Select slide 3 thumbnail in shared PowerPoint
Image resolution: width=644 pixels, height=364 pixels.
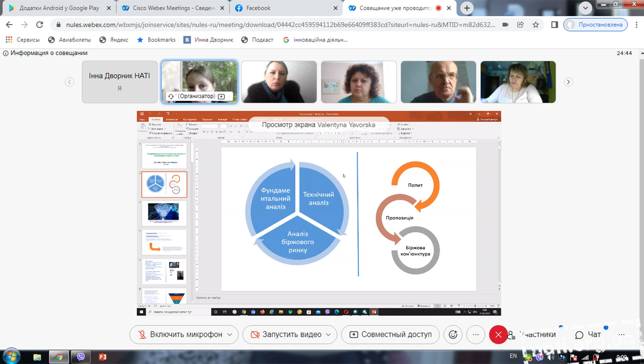[x=164, y=214]
